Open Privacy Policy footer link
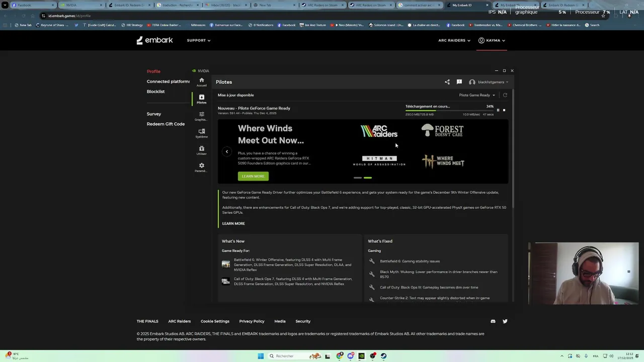Image resolution: width=644 pixels, height=362 pixels. tap(252, 321)
